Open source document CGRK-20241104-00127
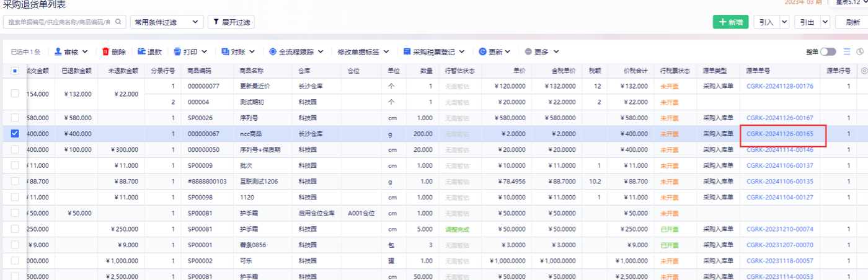 (779, 197)
